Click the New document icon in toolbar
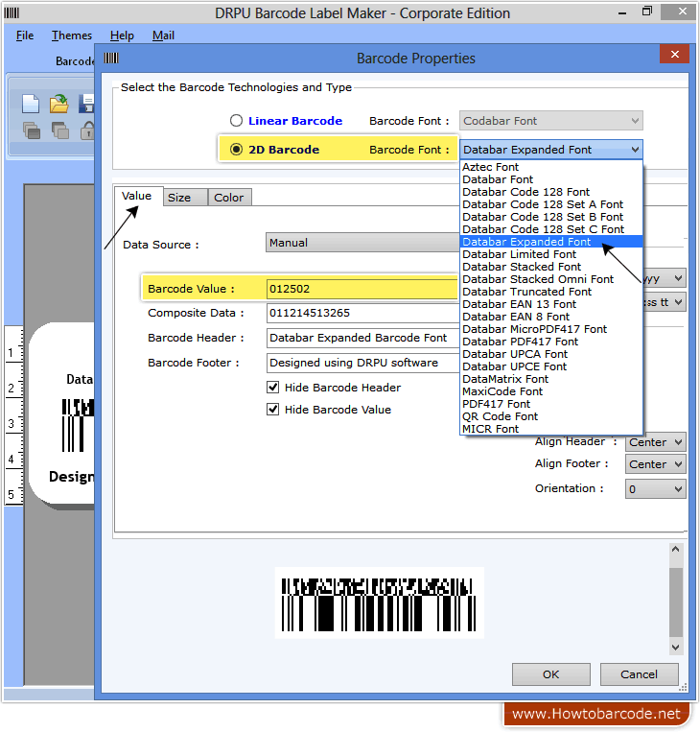This screenshot has height=732, width=700. click(31, 104)
